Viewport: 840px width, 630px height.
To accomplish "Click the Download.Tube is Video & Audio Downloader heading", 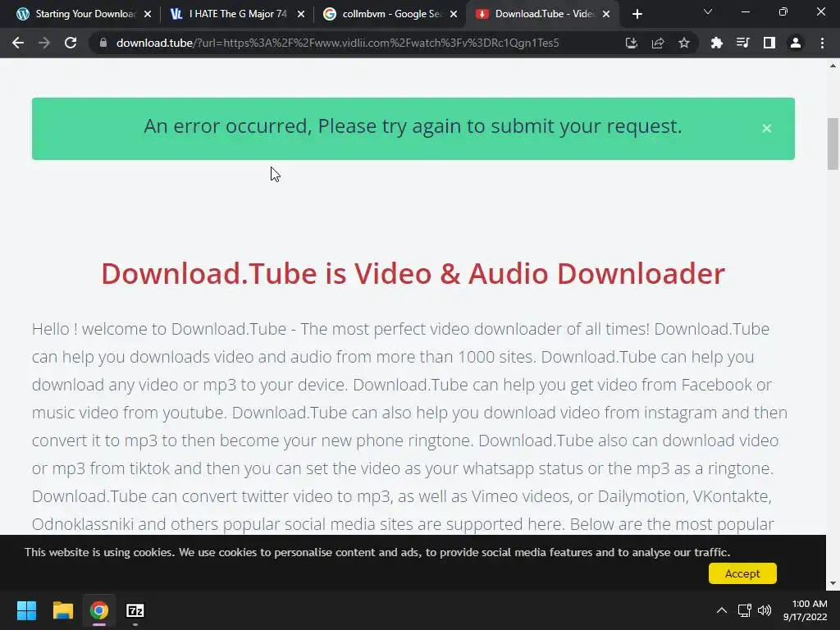I will (x=413, y=273).
